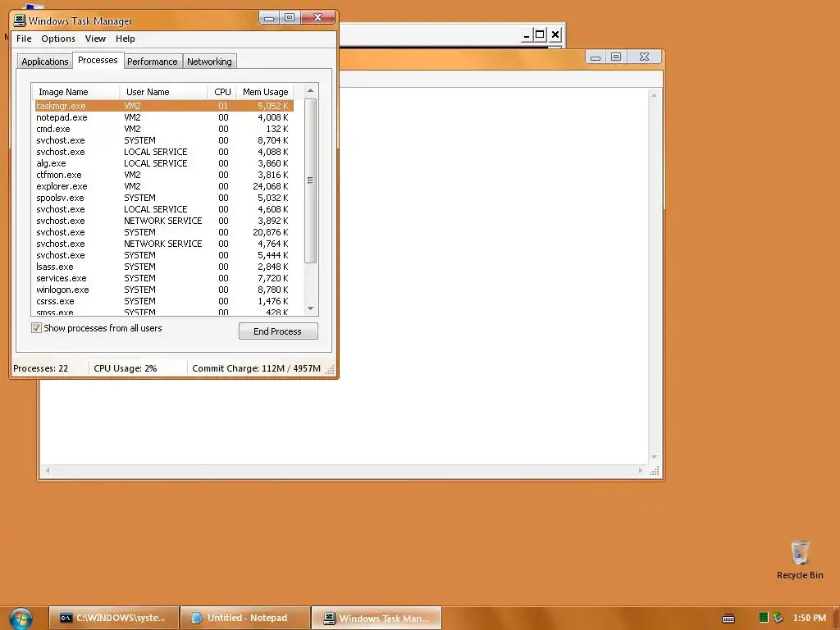Close the command prompt window behind

click(x=555, y=35)
